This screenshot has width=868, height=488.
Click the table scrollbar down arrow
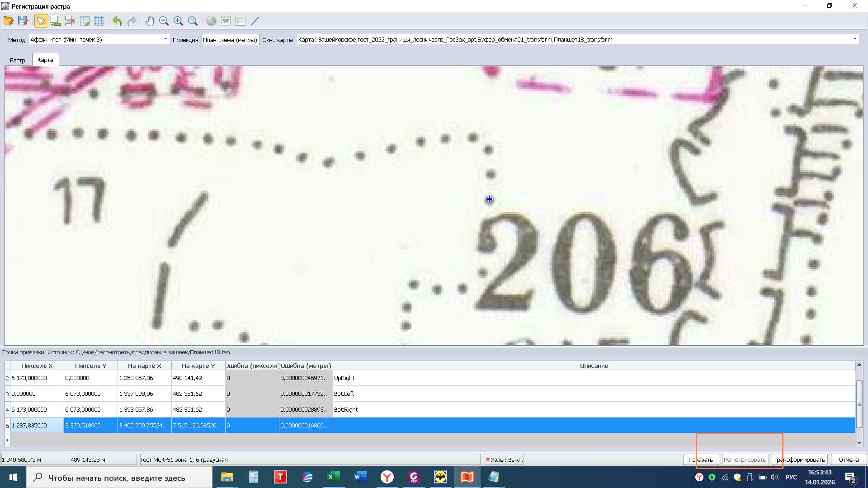point(859,443)
